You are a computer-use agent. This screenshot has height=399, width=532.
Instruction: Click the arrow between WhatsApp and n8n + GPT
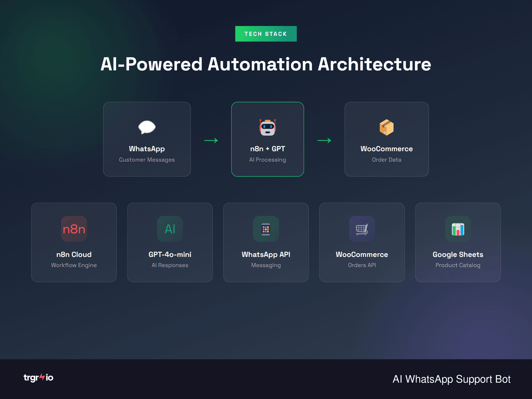211,140
